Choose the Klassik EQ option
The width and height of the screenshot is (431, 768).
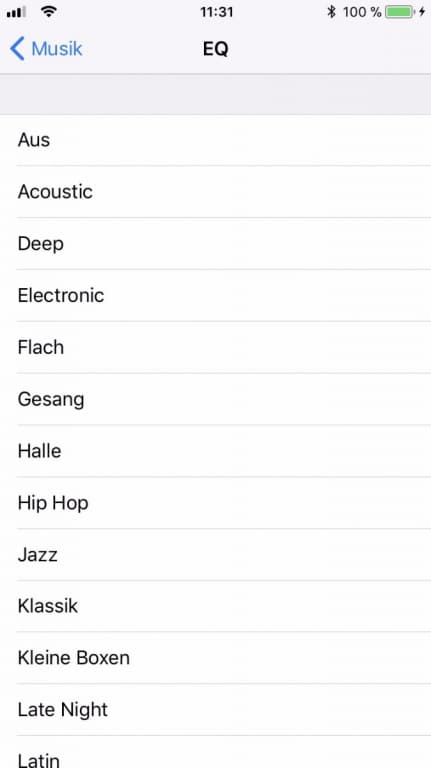tap(216, 606)
